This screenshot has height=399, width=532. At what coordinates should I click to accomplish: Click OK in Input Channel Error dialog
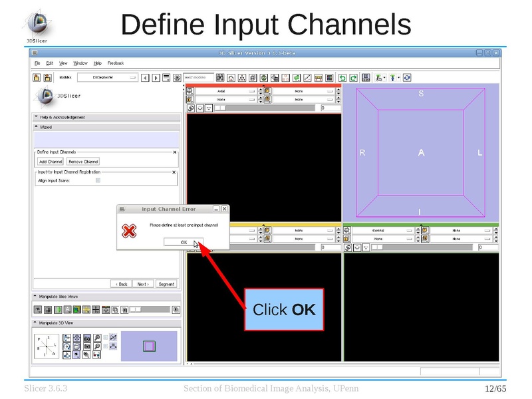pos(184,242)
